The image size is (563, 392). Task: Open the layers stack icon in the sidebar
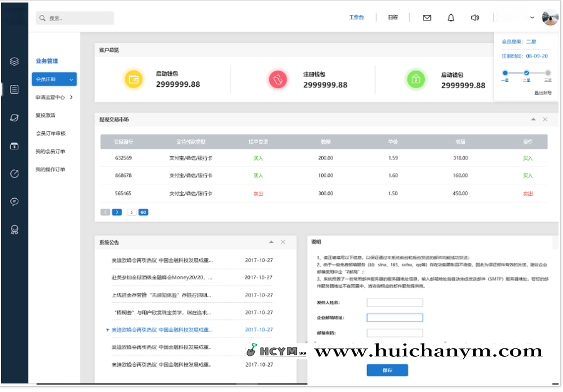tap(14, 61)
